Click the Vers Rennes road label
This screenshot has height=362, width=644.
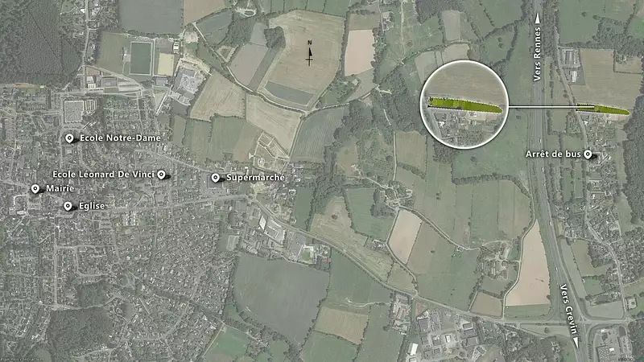click(537, 54)
